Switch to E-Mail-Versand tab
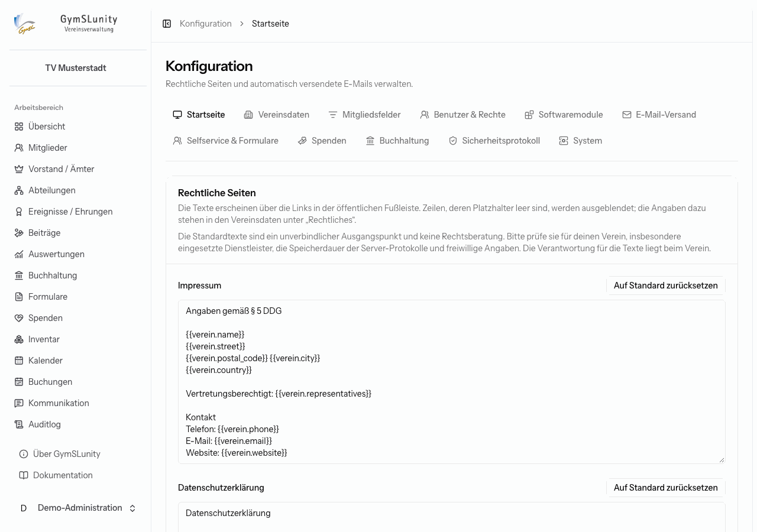Viewport: 757px width, 532px height. coord(659,115)
